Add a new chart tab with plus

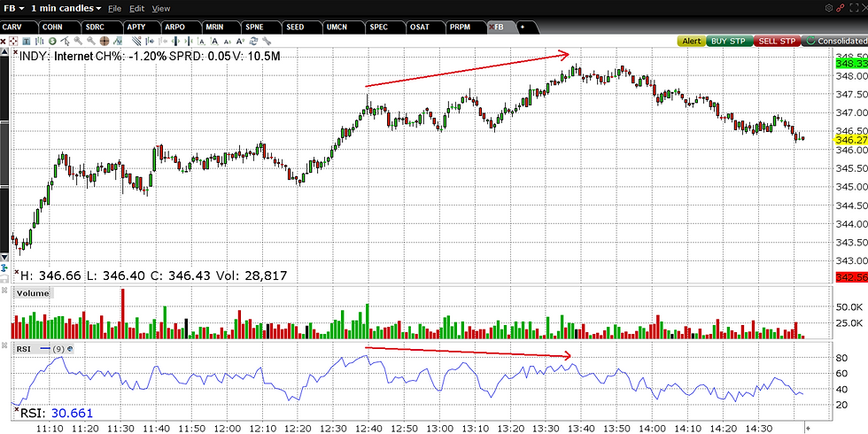tap(522, 27)
